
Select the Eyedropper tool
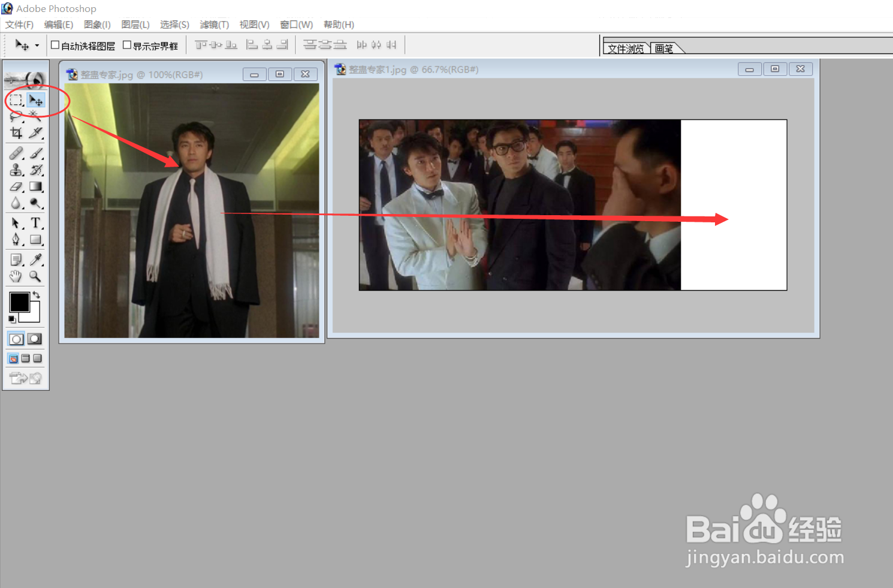click(x=36, y=260)
